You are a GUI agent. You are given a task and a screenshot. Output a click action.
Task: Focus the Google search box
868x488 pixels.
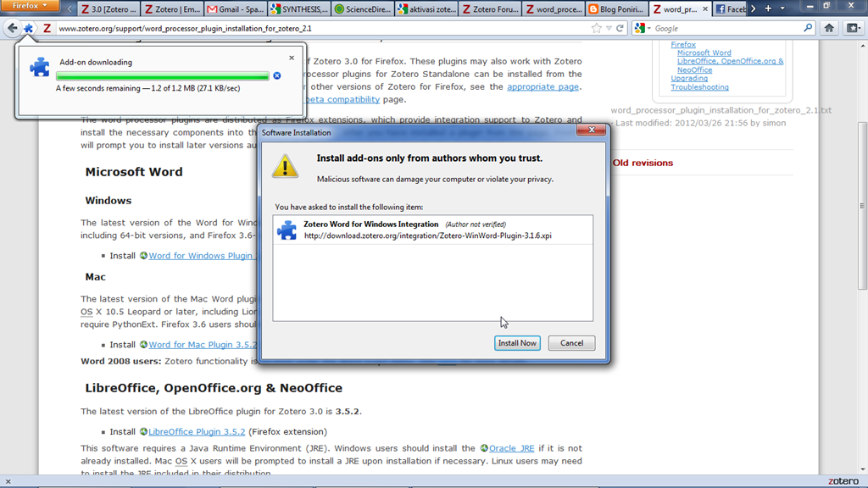click(726, 28)
